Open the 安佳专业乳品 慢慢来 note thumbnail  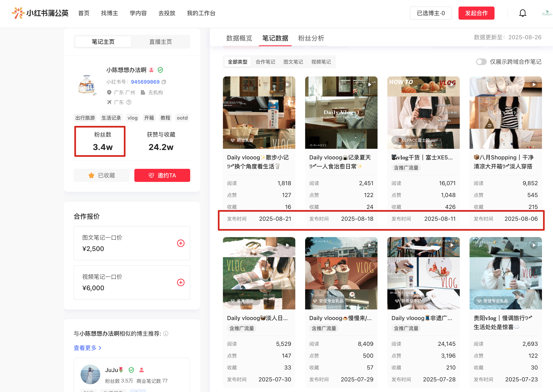pos(341,273)
